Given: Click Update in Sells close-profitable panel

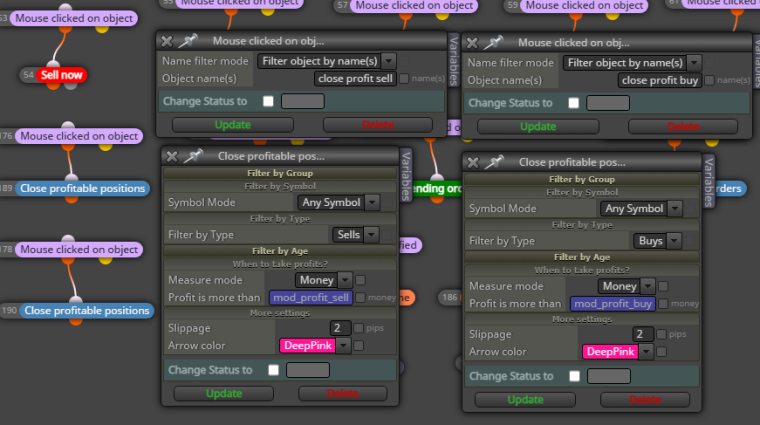Looking at the screenshot, I should (224, 394).
